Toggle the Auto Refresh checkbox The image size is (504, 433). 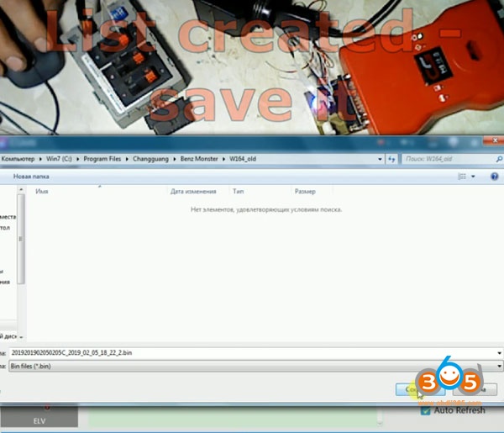coord(426,410)
